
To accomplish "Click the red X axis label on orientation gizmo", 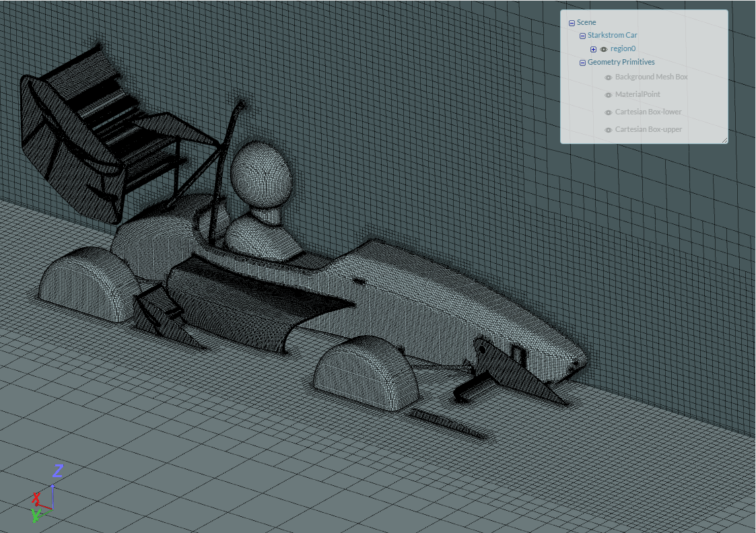I will pos(36,497).
